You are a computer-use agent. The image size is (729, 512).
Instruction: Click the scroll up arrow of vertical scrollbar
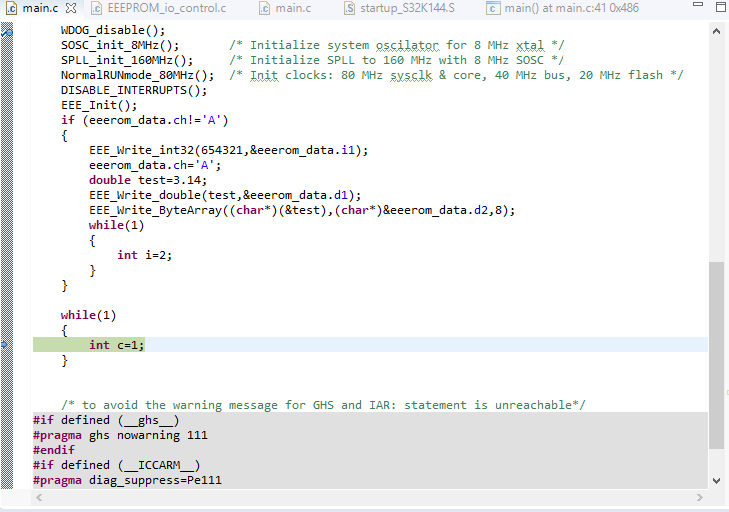click(x=716, y=32)
